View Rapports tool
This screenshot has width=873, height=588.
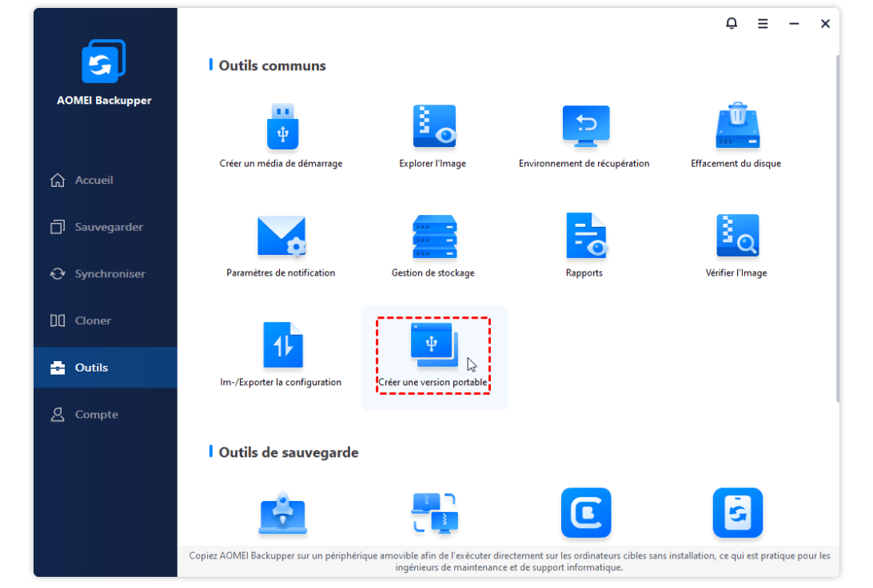[x=584, y=245]
